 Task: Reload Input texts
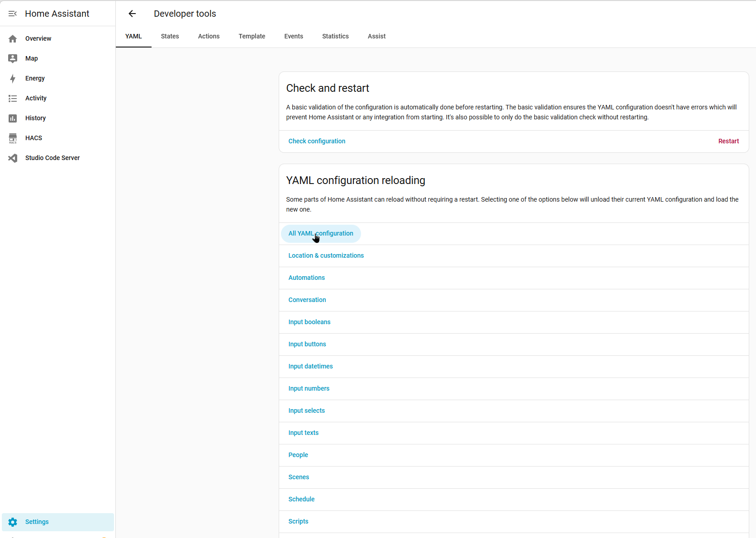coord(304,433)
